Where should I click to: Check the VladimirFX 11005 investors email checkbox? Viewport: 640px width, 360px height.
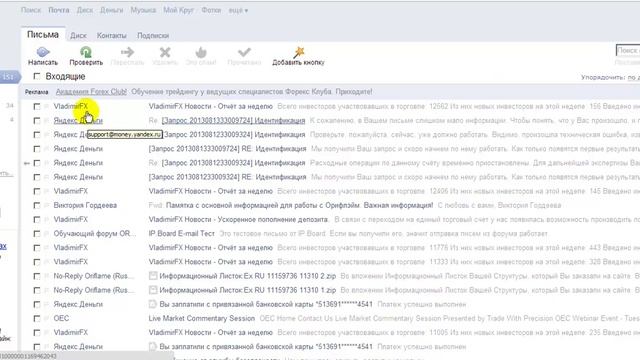point(37,333)
